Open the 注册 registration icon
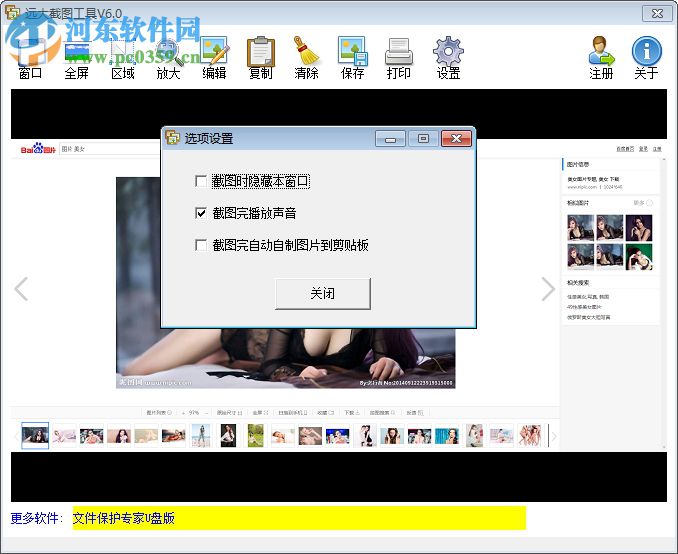 coord(601,58)
